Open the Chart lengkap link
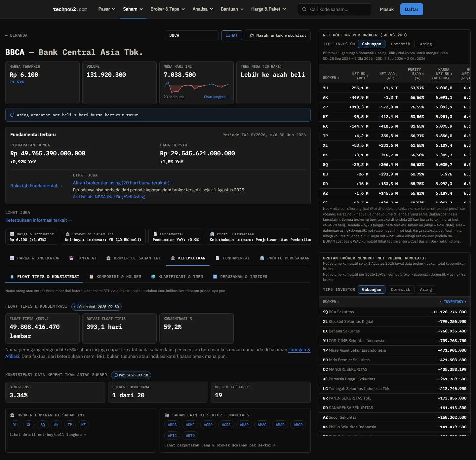Viewport: 476px width, 460px height. tap(217, 97)
